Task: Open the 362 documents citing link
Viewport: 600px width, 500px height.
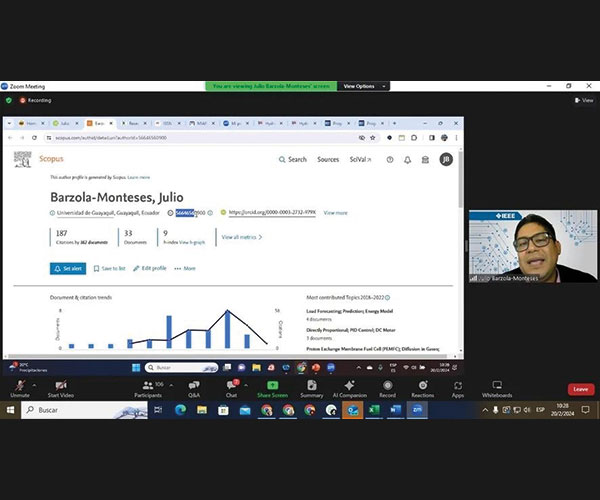Action: pyautogui.click(x=94, y=242)
